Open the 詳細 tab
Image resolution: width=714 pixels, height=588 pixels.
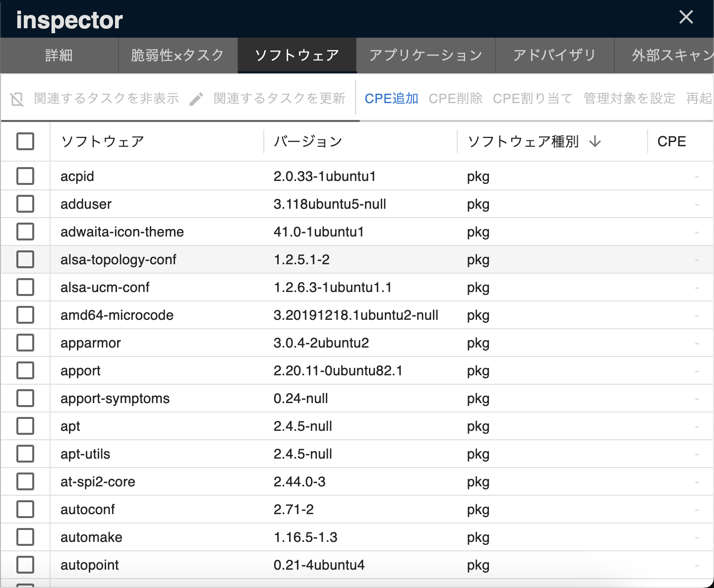pyautogui.click(x=59, y=56)
